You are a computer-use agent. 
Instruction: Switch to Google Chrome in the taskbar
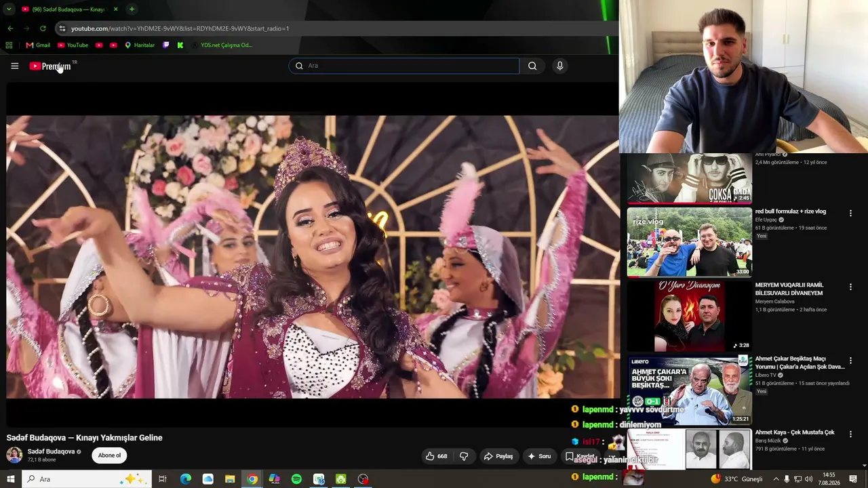pos(252,479)
